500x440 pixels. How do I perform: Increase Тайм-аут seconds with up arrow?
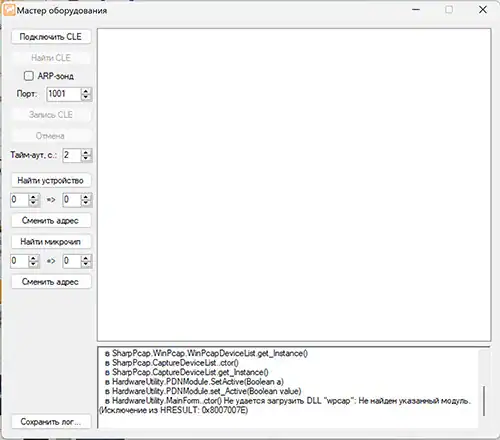tap(86, 152)
